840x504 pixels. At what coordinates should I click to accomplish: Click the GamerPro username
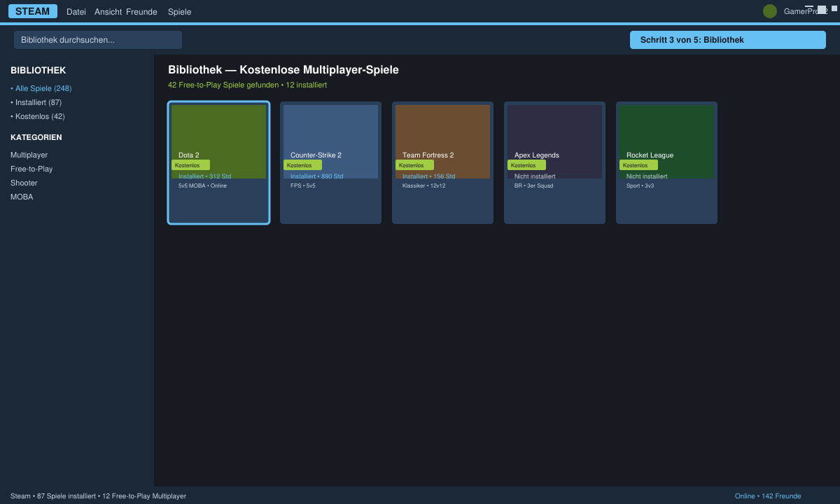[806, 11]
